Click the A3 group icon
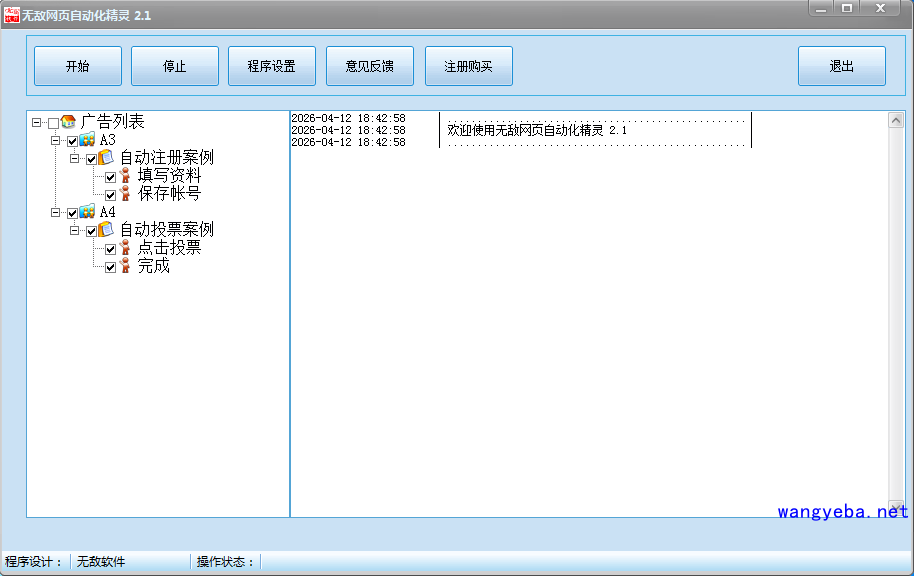Viewport: 914px width, 576px height. [87, 140]
